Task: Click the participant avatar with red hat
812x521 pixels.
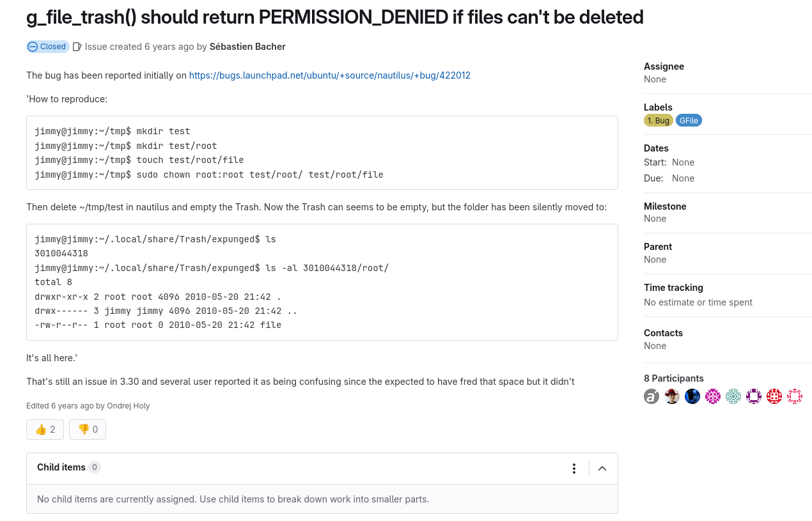Action: click(x=672, y=396)
